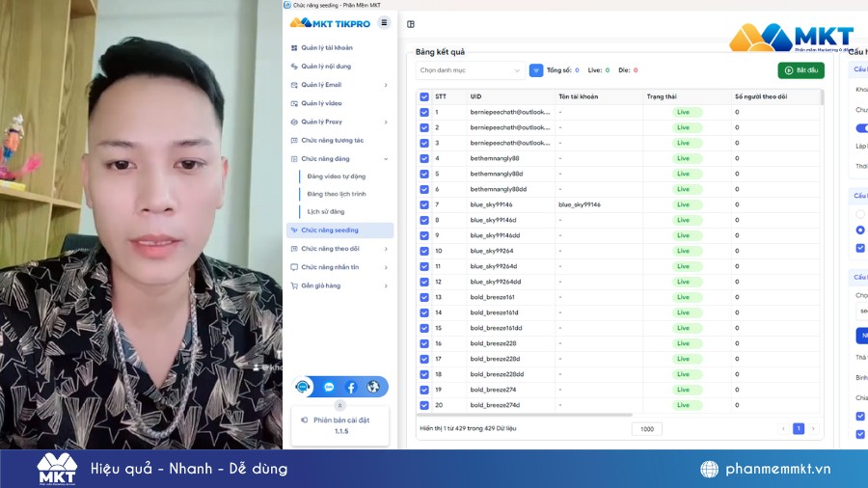
Task: Click the Quản lý Email envelope icon
Action: pos(294,85)
